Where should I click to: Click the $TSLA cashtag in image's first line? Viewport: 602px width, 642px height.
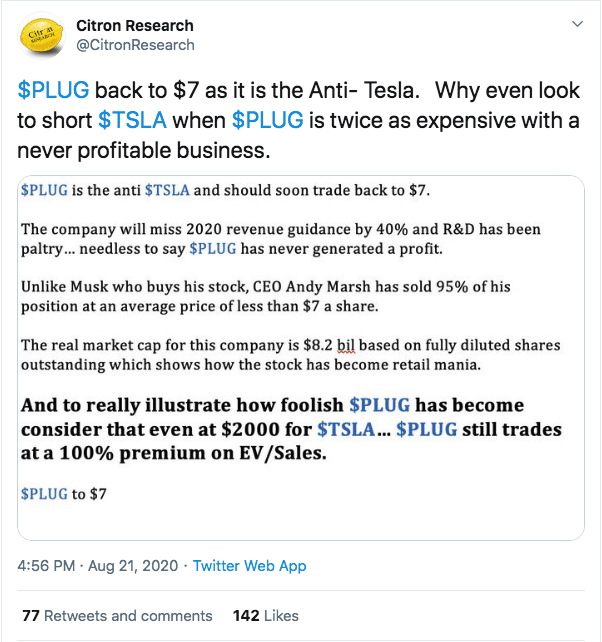click(167, 190)
